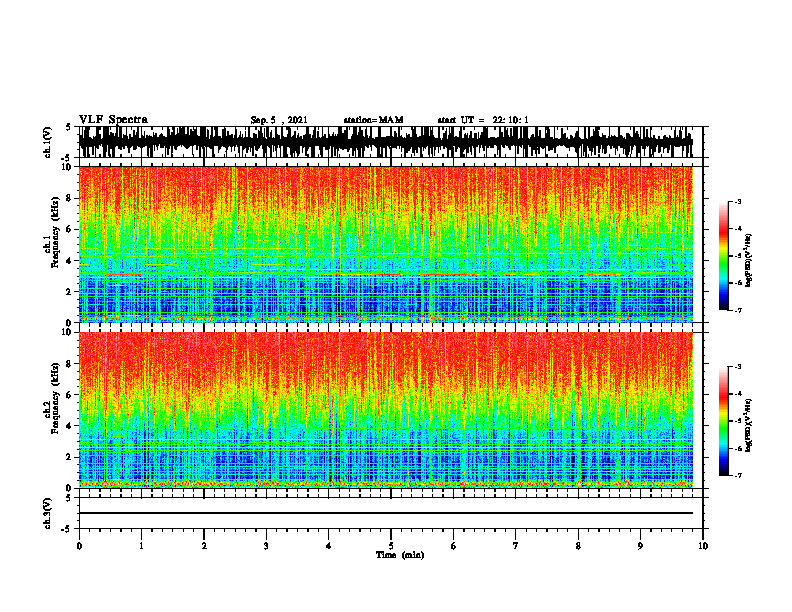Click the time axis tick label "7"
This screenshot has height=612, width=792.
click(x=516, y=546)
